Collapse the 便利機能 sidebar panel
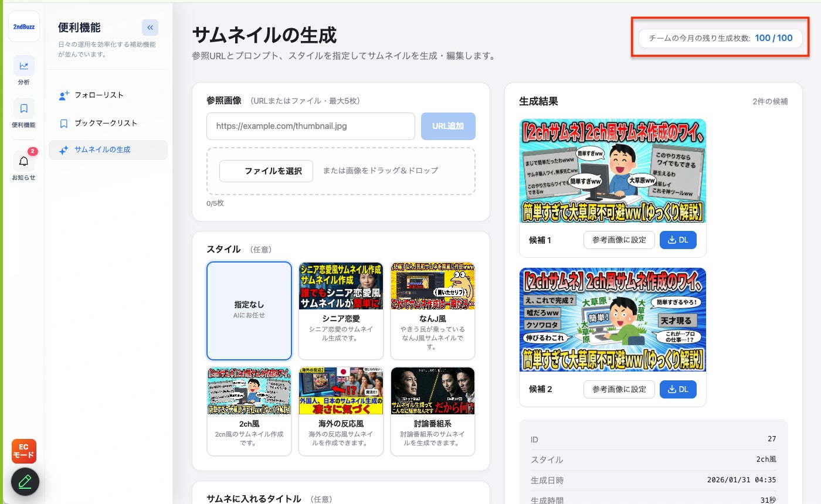This screenshot has height=504, width=821. (x=150, y=28)
